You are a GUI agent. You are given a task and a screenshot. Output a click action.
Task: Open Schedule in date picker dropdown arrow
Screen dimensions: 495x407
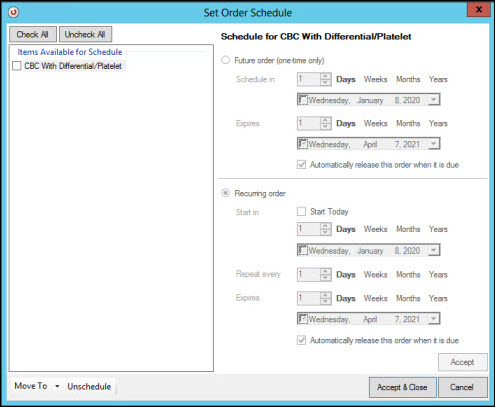(433, 100)
